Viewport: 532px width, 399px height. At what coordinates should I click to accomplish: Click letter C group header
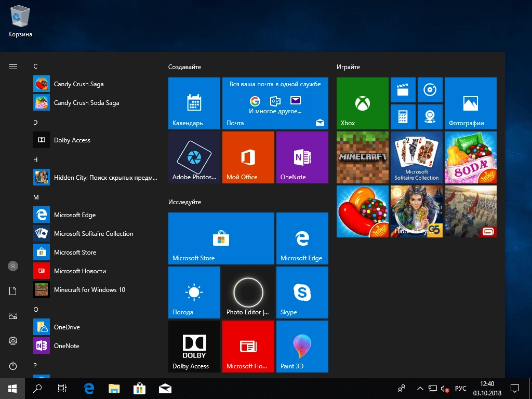pyautogui.click(x=35, y=66)
